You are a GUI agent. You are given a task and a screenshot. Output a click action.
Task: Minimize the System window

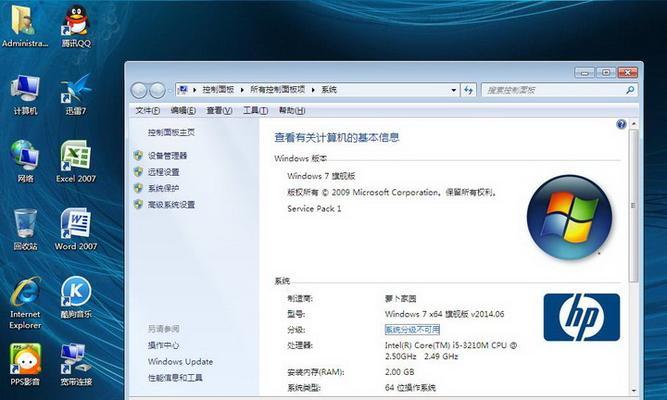(584, 72)
